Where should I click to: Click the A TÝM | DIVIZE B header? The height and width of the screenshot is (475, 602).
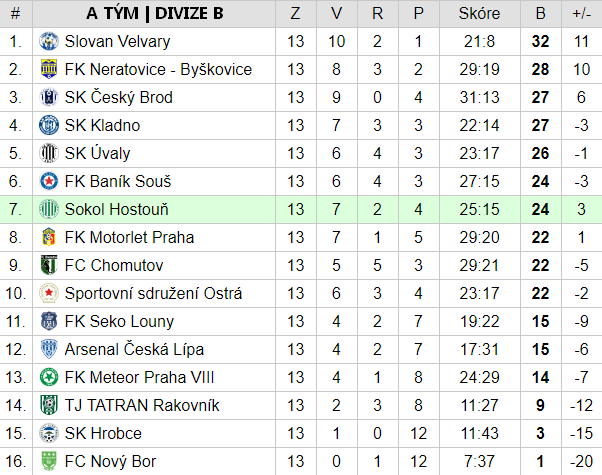[154, 14]
